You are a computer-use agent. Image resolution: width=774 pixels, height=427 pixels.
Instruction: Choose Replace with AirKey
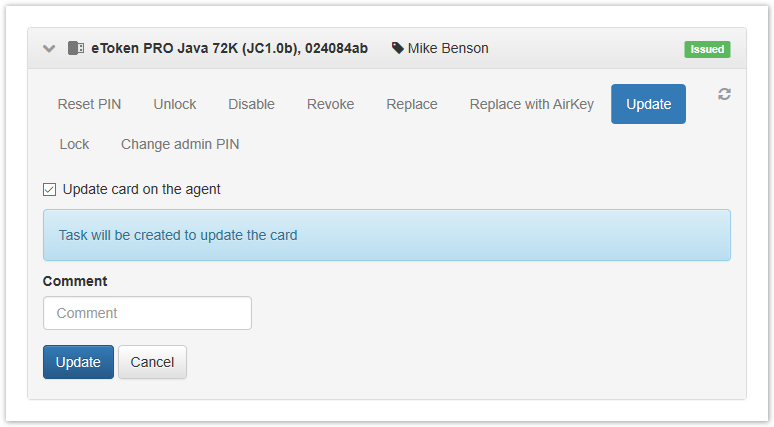[x=532, y=104]
